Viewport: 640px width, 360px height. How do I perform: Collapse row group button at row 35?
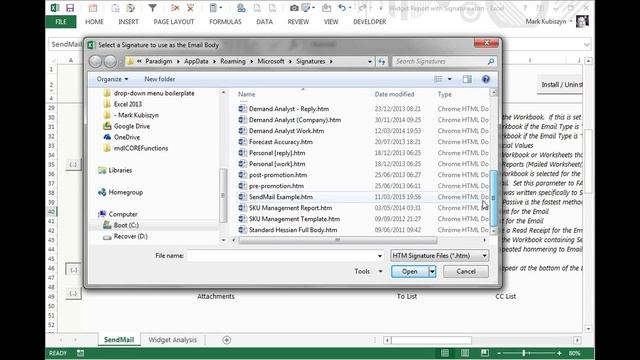[x=73, y=164]
